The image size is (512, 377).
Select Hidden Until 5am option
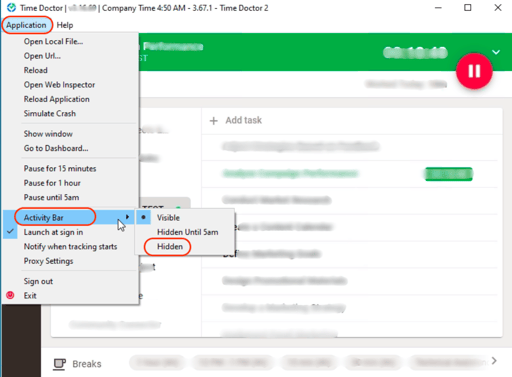click(188, 232)
